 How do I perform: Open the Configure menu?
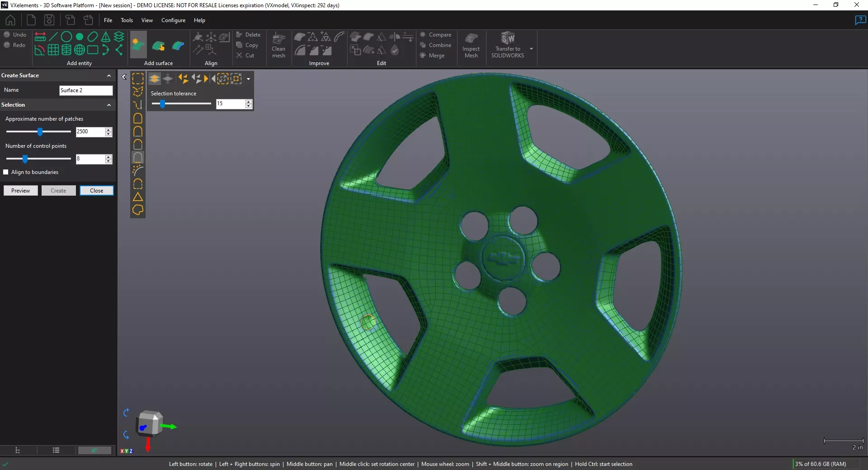pos(173,20)
